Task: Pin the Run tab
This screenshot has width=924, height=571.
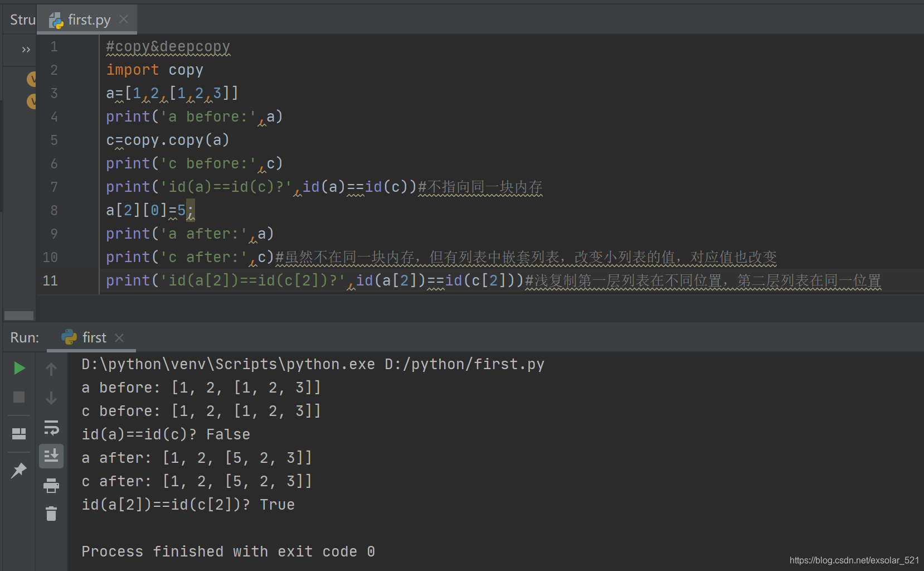Action: (x=19, y=470)
